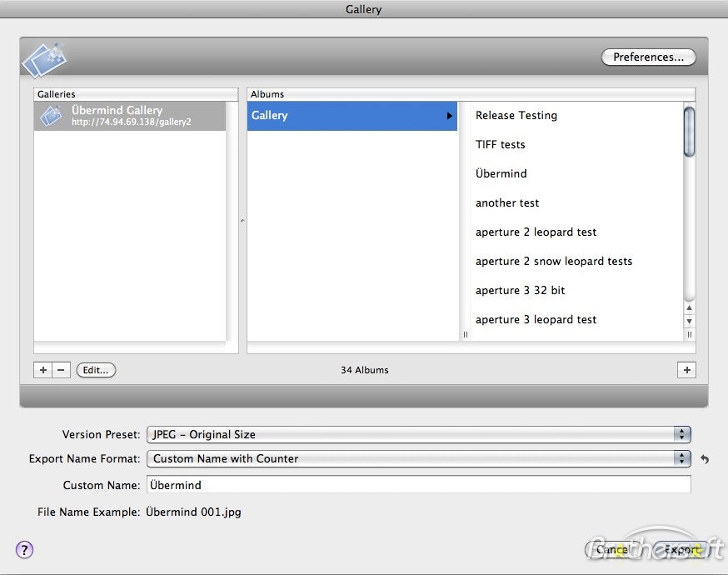Click the Export button
The image size is (728, 575).
tap(681, 550)
